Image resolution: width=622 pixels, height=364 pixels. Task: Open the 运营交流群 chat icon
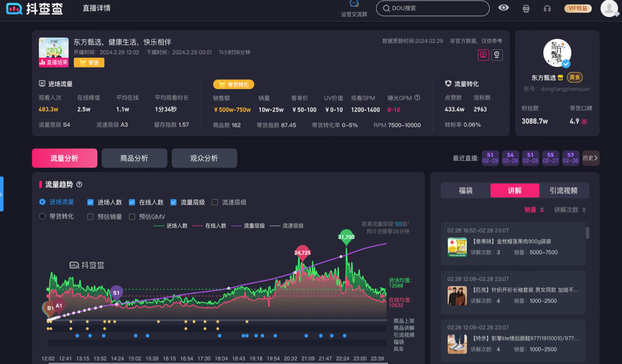354,5
